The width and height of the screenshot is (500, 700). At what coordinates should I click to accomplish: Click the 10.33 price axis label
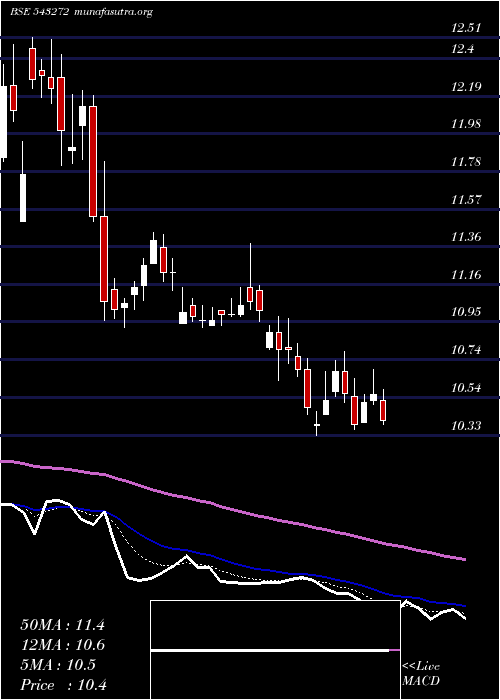coord(466,425)
